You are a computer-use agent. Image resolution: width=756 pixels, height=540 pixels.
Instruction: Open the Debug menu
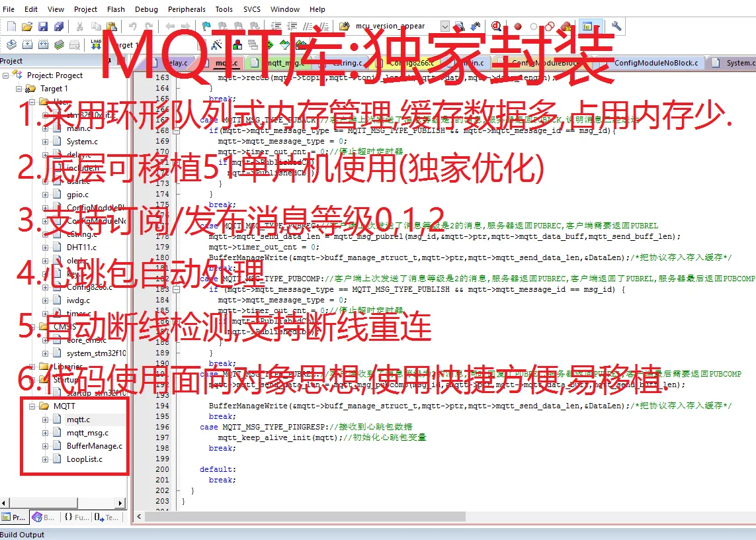coord(146,9)
